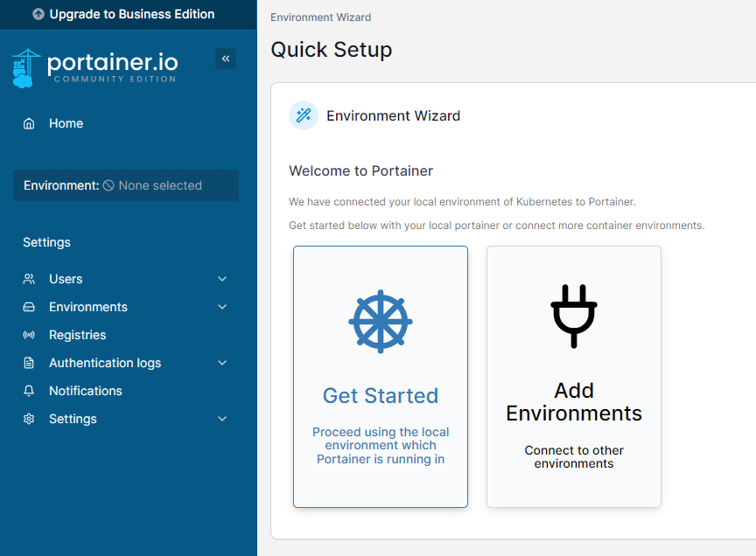Expand the Users submenu chevron
This screenshot has height=556, width=756.
[x=222, y=279]
